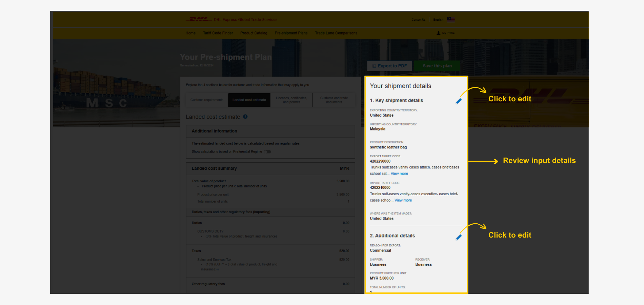Click the Save this plan button
The height and width of the screenshot is (305, 644).
(x=437, y=66)
